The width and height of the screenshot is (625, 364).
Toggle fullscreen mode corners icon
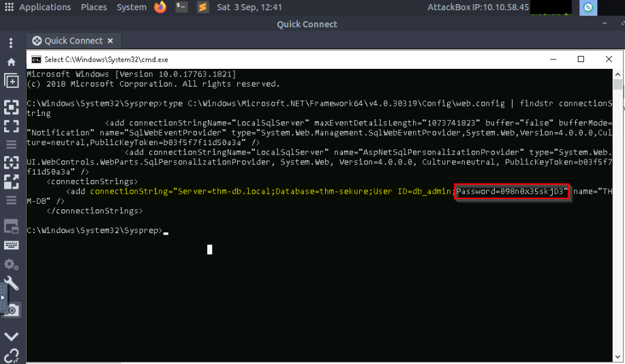pos(11,126)
